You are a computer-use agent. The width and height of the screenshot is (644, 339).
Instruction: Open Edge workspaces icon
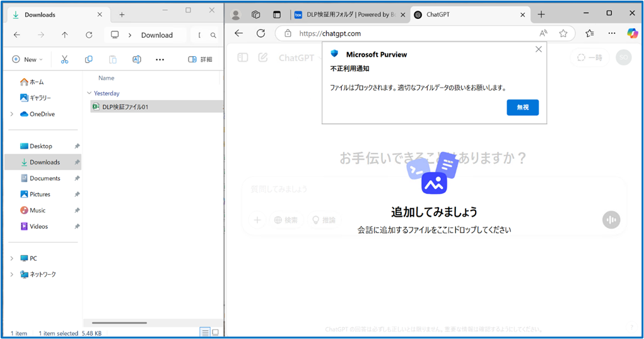pos(256,14)
